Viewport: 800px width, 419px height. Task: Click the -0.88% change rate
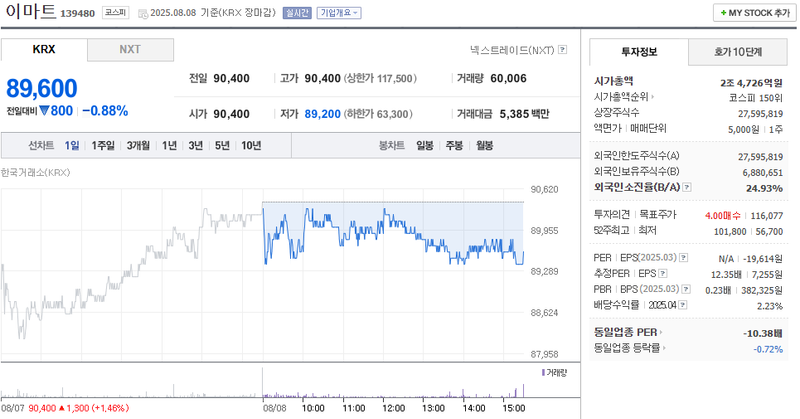[x=105, y=111]
